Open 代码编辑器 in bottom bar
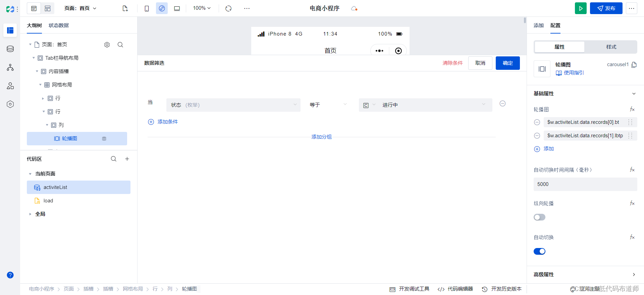The image size is (644, 295). pos(455,289)
